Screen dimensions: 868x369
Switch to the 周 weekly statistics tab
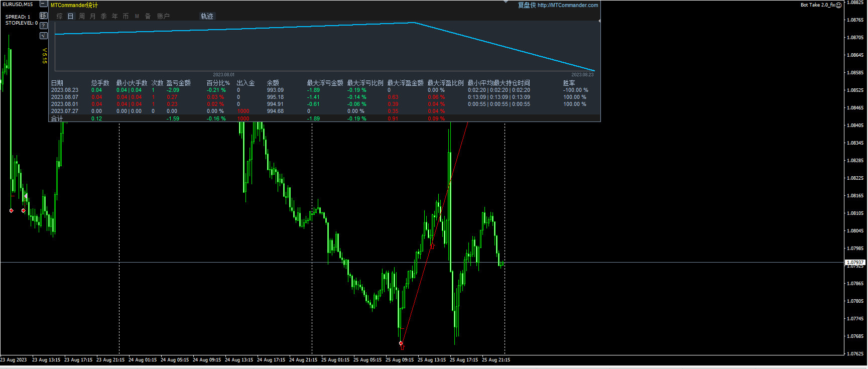[82, 17]
